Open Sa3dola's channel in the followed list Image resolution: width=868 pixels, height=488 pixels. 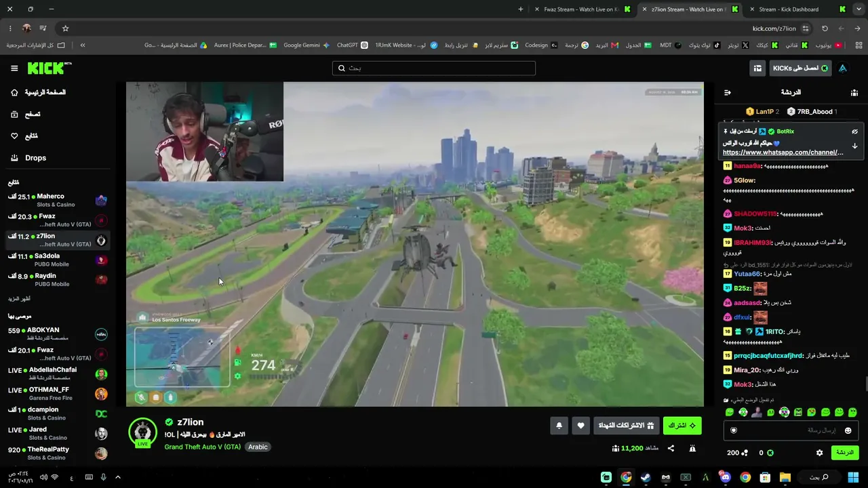(58, 260)
